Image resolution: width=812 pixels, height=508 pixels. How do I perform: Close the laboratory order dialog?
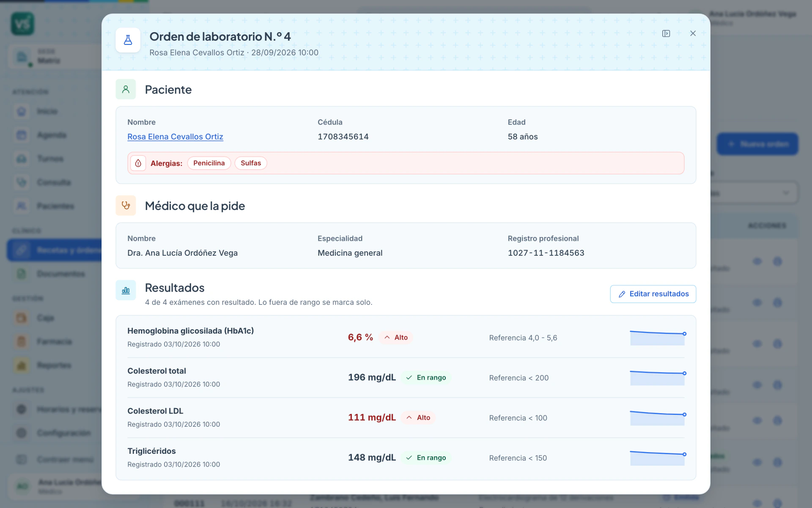click(x=693, y=33)
